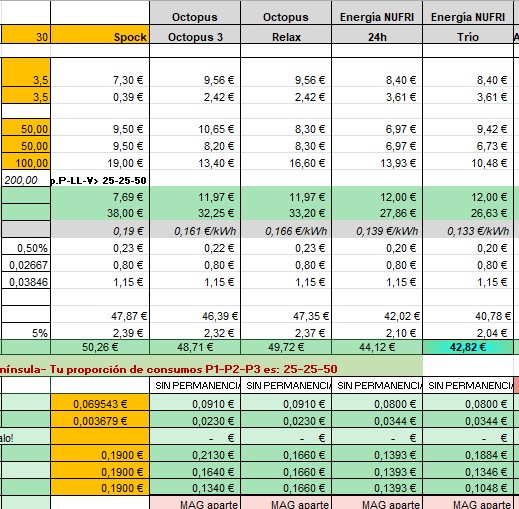The image size is (519, 509).
Task: Click the 49,72 € total cell
Action: pyautogui.click(x=286, y=347)
